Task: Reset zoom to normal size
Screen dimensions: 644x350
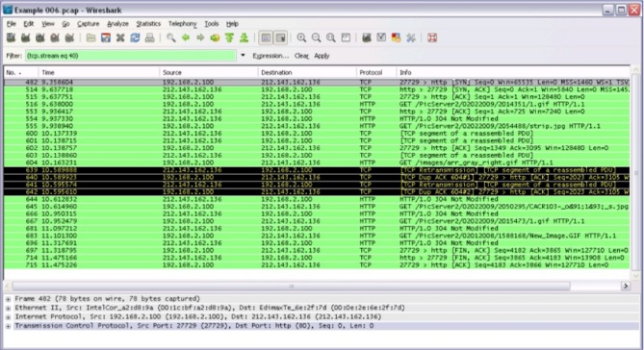Action: pos(331,37)
